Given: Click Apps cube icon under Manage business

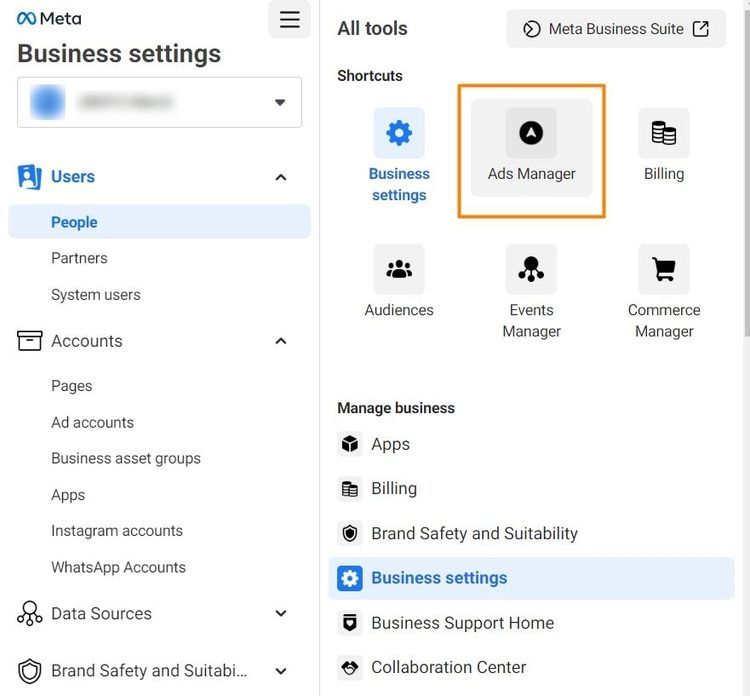Looking at the screenshot, I should 350,444.
